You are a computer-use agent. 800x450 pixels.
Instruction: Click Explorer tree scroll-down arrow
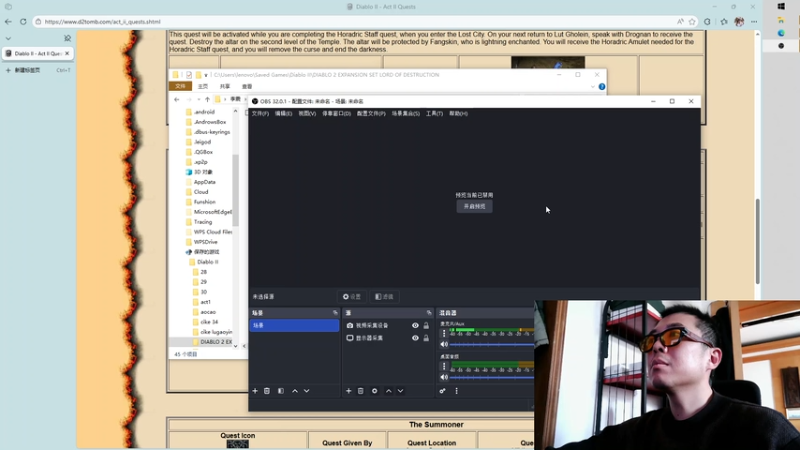235,346
